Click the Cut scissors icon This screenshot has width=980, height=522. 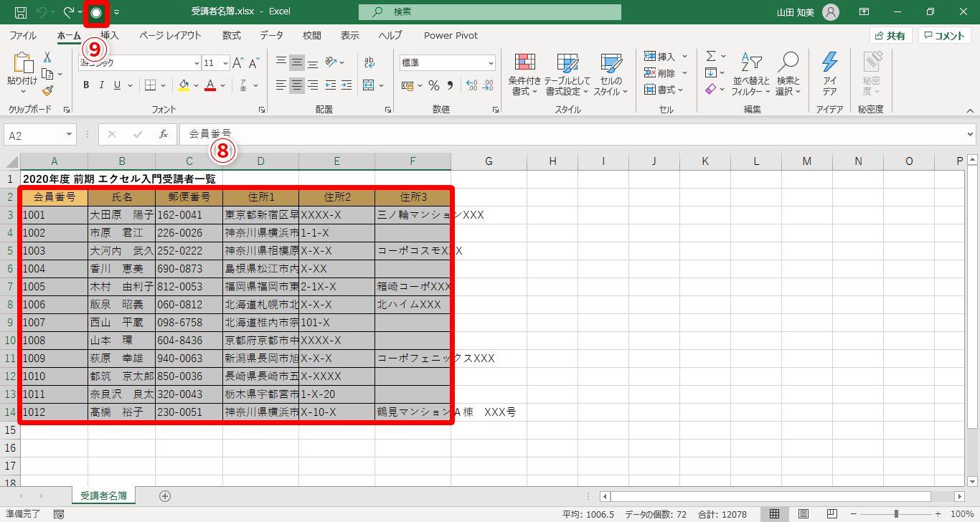[x=47, y=57]
